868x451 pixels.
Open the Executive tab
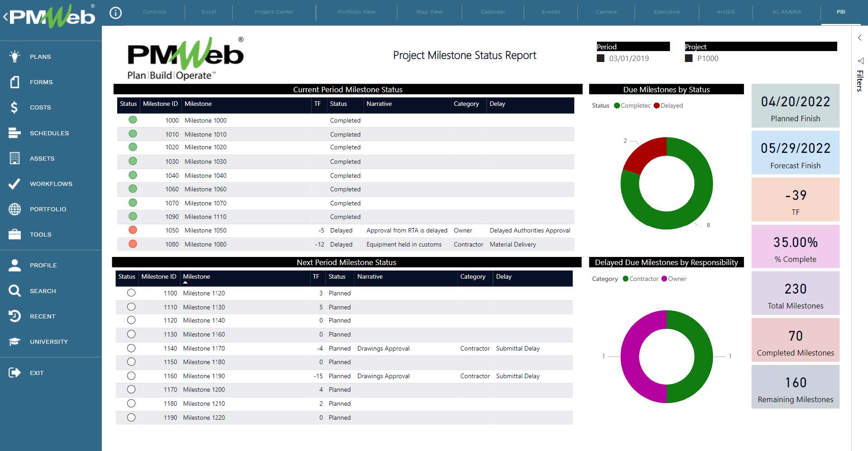click(x=667, y=12)
